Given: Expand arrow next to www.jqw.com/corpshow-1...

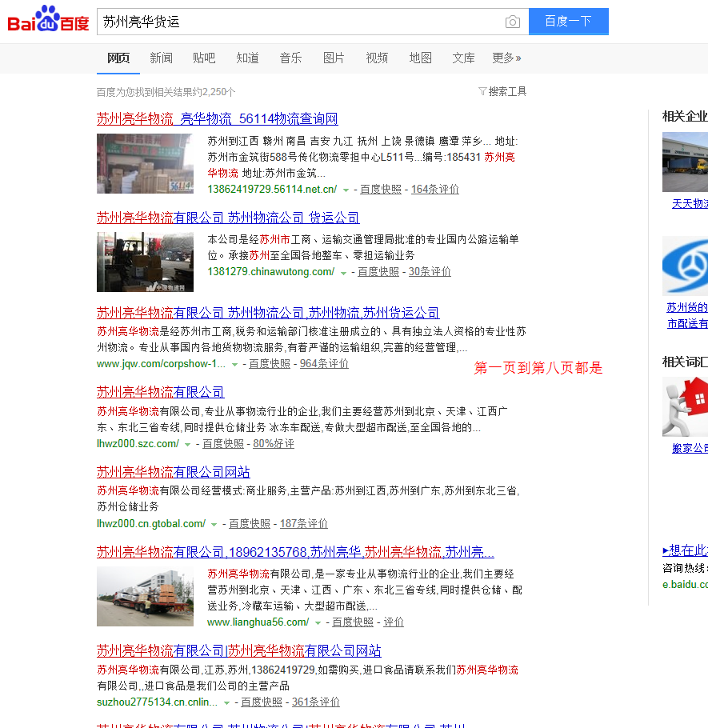Looking at the screenshot, I should pyautogui.click(x=234, y=365).
